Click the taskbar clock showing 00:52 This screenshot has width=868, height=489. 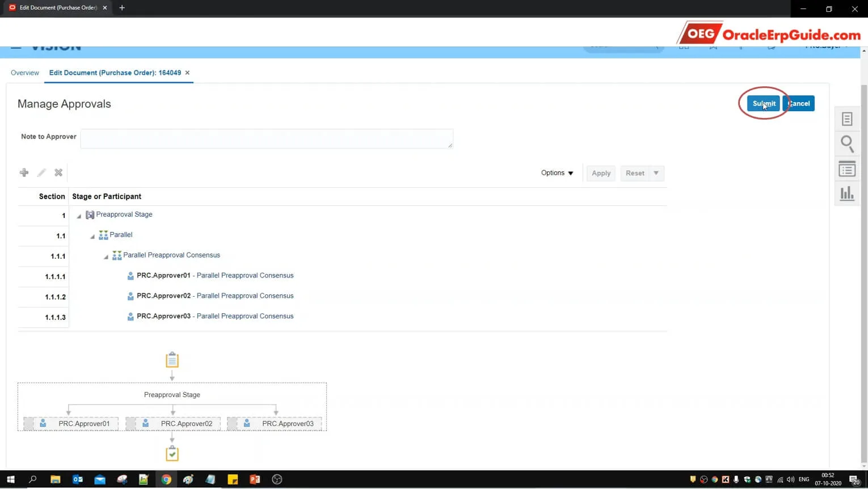828,479
